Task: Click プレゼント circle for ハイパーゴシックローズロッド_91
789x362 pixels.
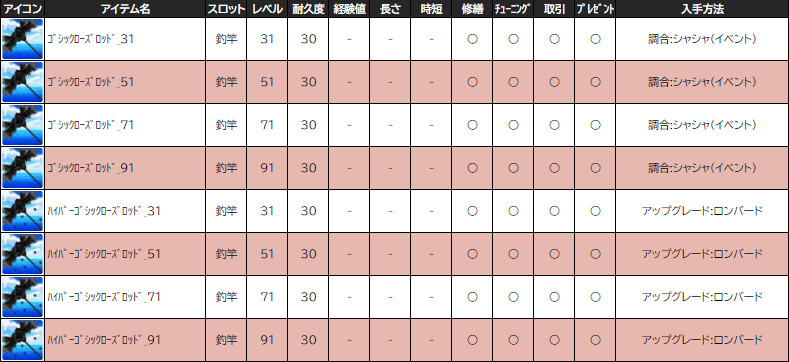Action: [595, 340]
